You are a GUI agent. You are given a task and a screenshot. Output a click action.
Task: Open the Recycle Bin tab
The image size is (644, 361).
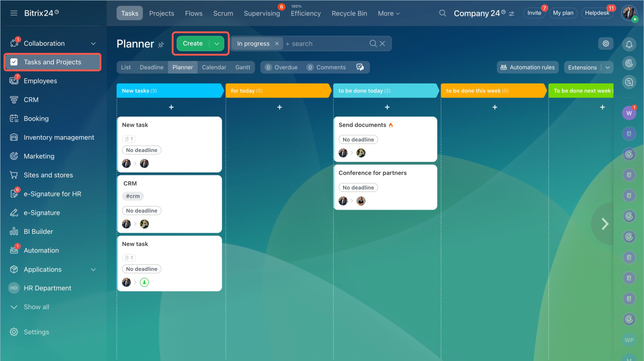coord(349,14)
